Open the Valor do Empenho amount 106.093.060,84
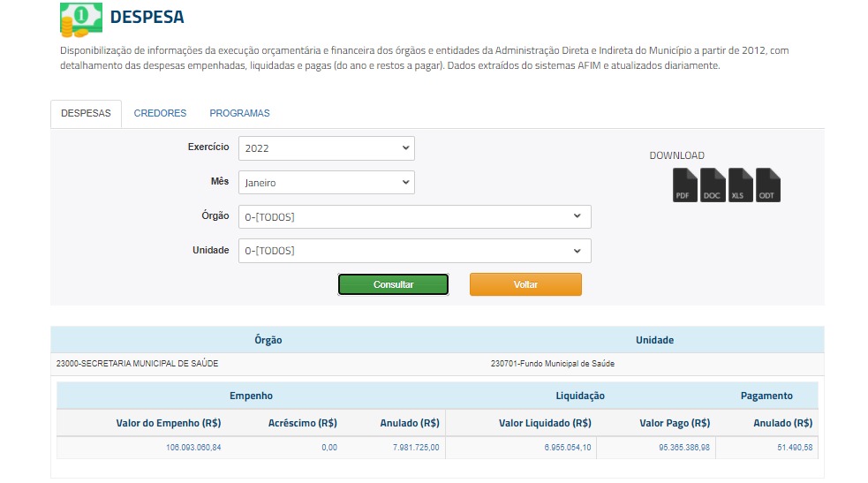This screenshot has height=483, width=868. [193, 448]
